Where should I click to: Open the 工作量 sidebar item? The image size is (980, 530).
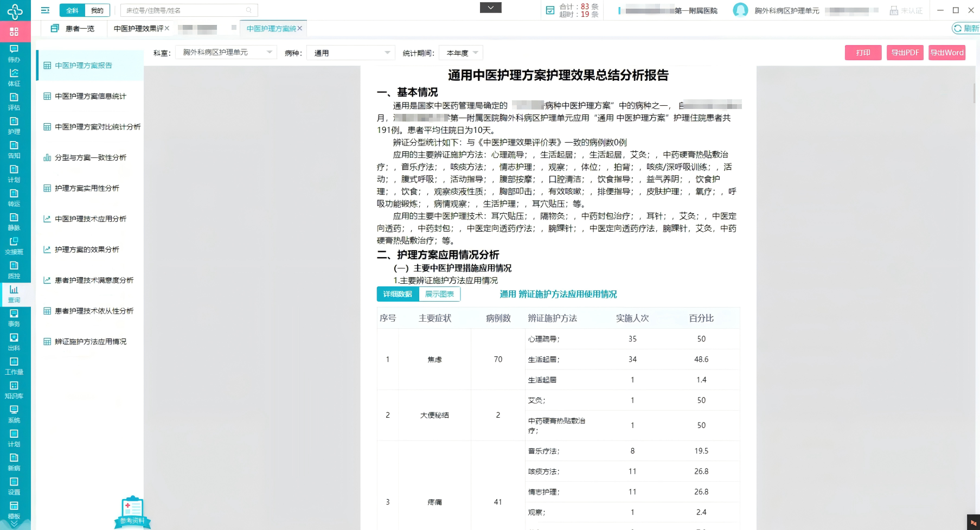pos(14,366)
